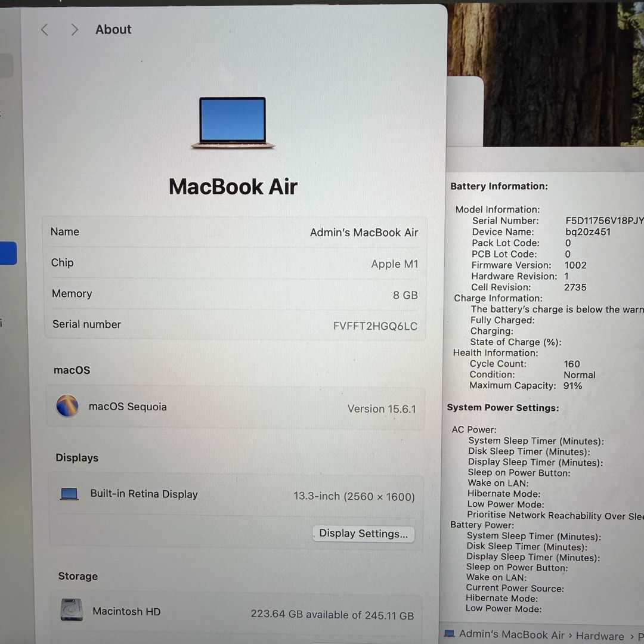Click the About title in the header
The width and height of the screenshot is (644, 644).
coord(113,30)
